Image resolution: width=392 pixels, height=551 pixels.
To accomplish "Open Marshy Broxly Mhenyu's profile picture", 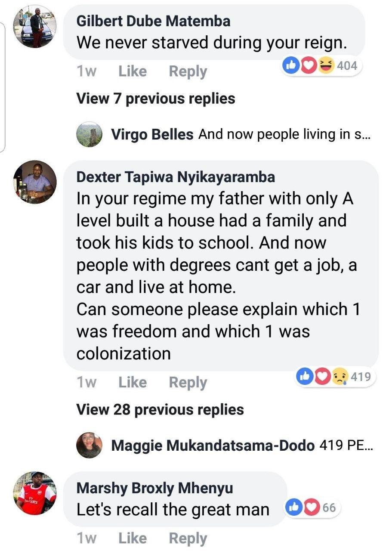I will (x=35, y=493).
